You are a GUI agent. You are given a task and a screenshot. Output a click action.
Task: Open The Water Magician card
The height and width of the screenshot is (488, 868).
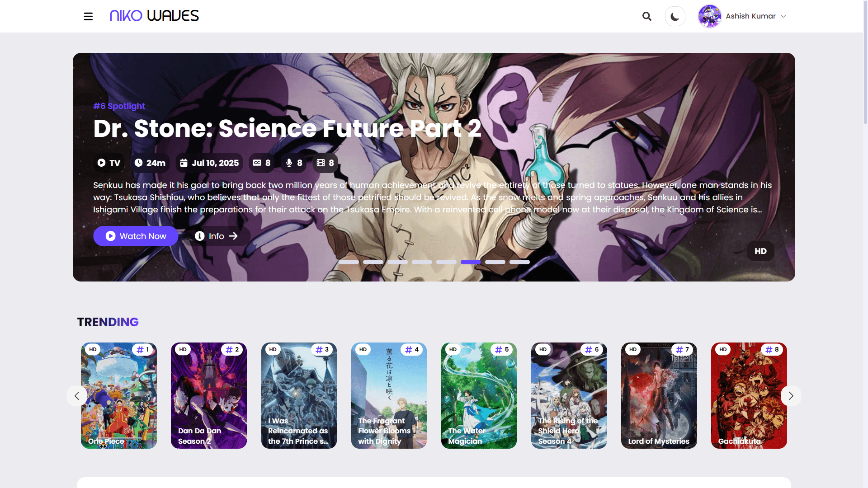[479, 395]
